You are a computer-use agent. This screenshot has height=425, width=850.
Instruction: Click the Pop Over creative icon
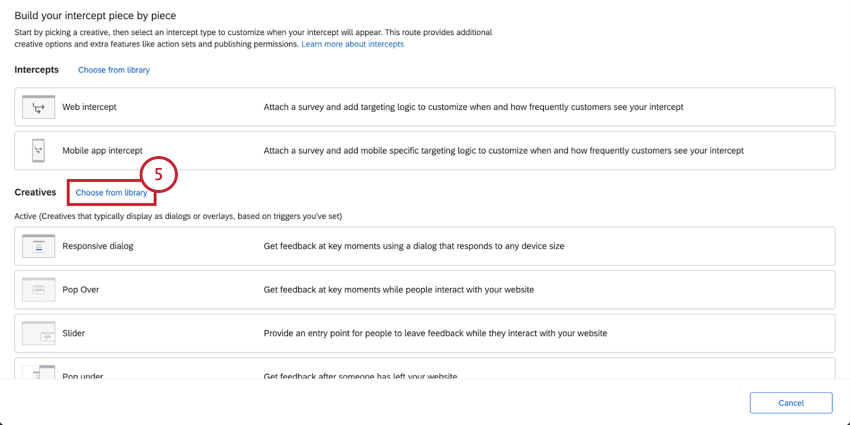(38, 289)
